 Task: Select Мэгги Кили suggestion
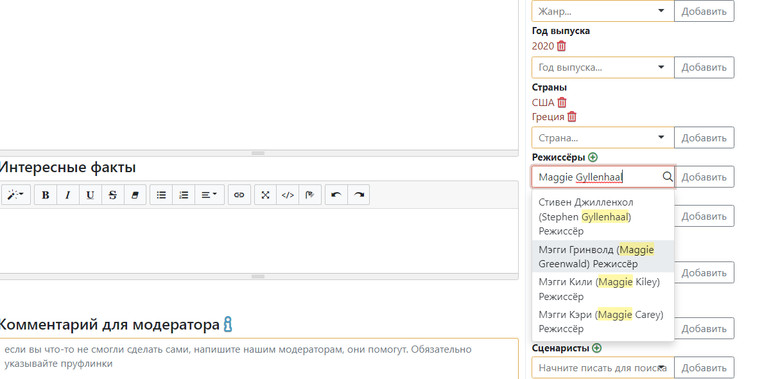point(603,289)
